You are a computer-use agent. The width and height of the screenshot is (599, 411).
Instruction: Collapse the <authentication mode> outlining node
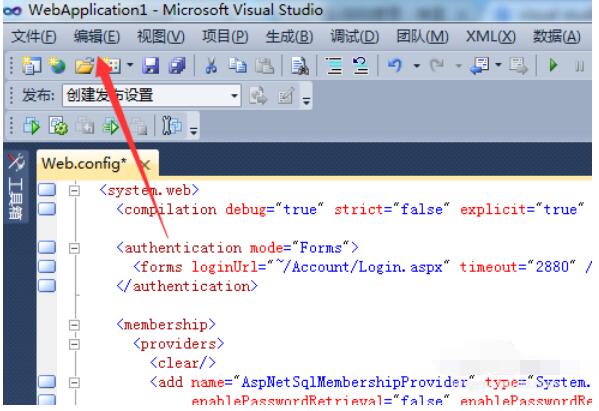point(74,249)
